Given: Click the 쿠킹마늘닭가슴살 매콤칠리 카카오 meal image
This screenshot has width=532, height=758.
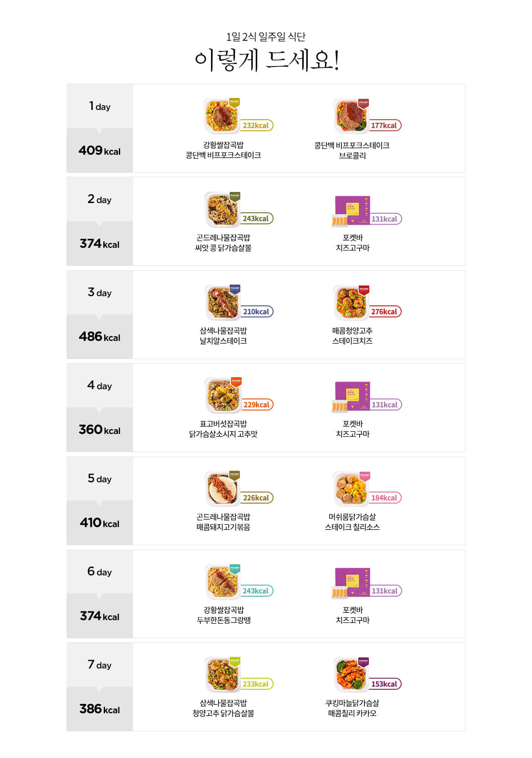Looking at the screenshot, I should point(351,675).
